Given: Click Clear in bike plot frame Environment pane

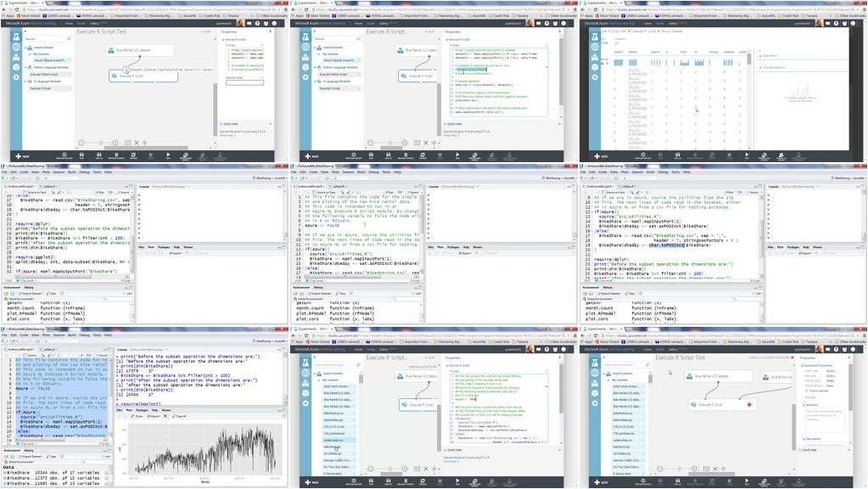Looking at the screenshot, I should tap(52, 457).
